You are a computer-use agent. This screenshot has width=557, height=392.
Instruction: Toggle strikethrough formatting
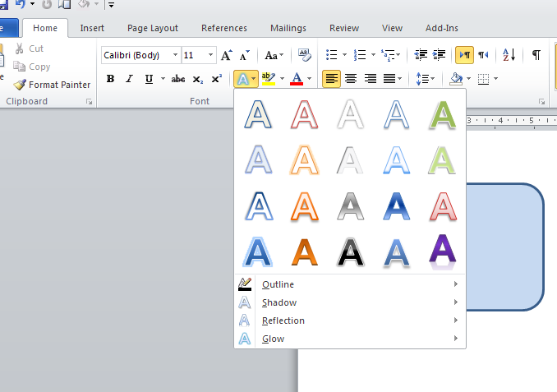(x=178, y=79)
